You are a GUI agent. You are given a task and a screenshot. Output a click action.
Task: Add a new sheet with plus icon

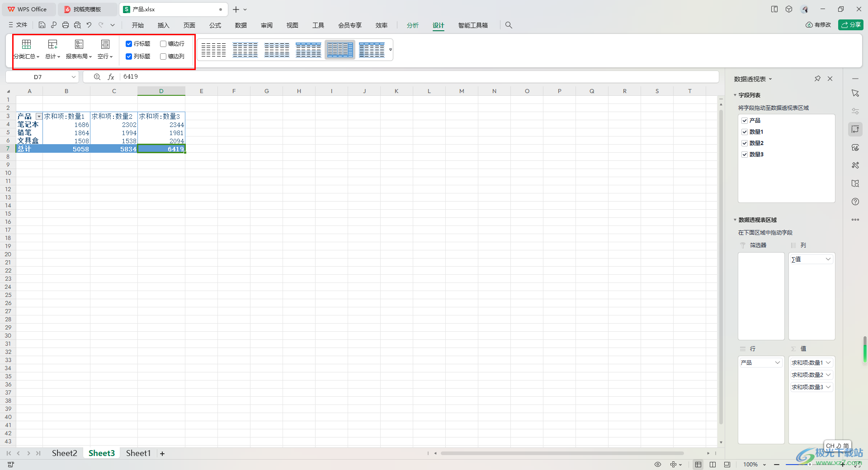[162, 453]
